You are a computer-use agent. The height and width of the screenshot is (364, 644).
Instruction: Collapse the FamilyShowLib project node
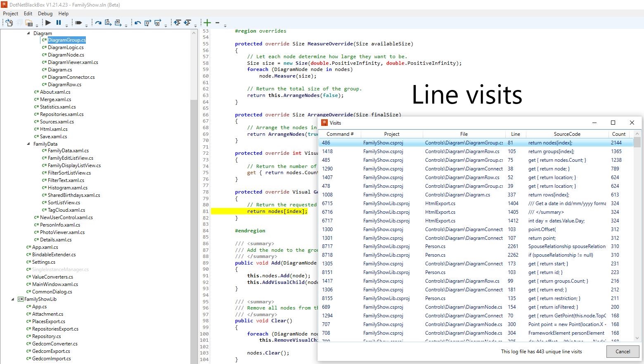[13, 299]
